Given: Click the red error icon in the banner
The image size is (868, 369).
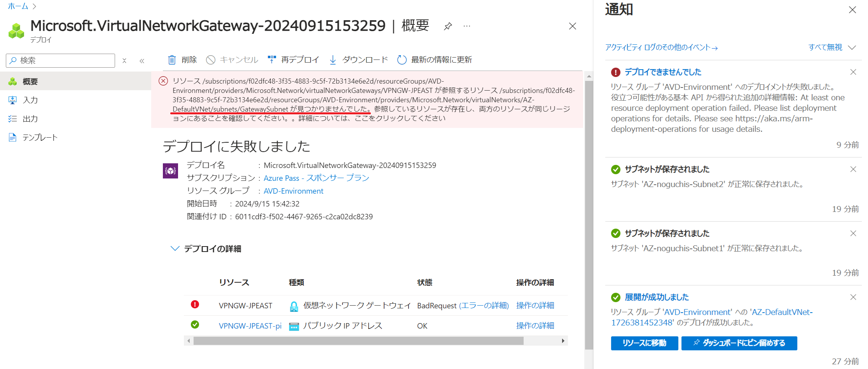Looking at the screenshot, I should click(163, 81).
